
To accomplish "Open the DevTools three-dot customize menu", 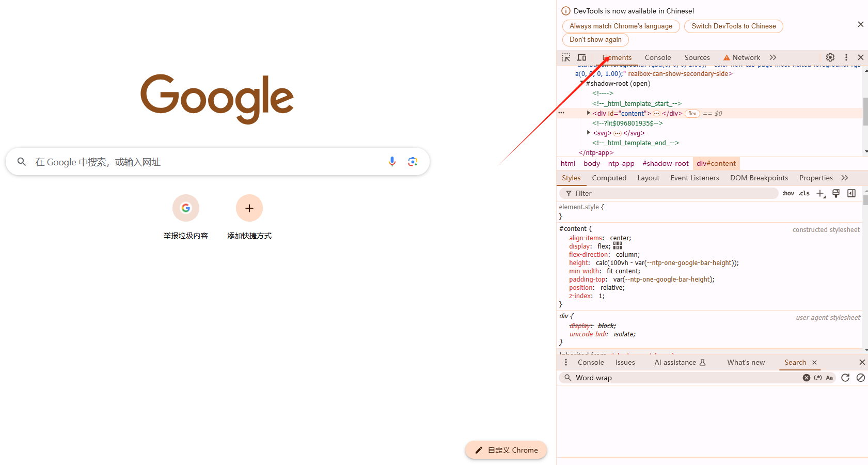I will coord(846,57).
